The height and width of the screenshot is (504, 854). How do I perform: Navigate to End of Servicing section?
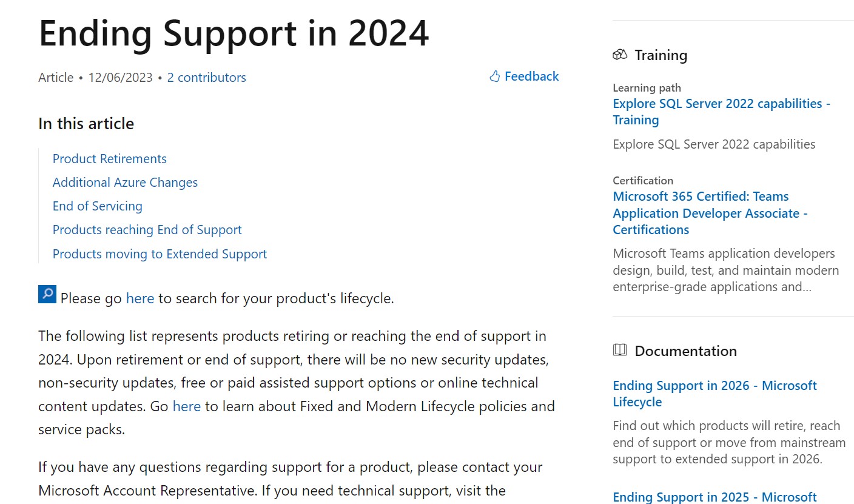tap(97, 206)
